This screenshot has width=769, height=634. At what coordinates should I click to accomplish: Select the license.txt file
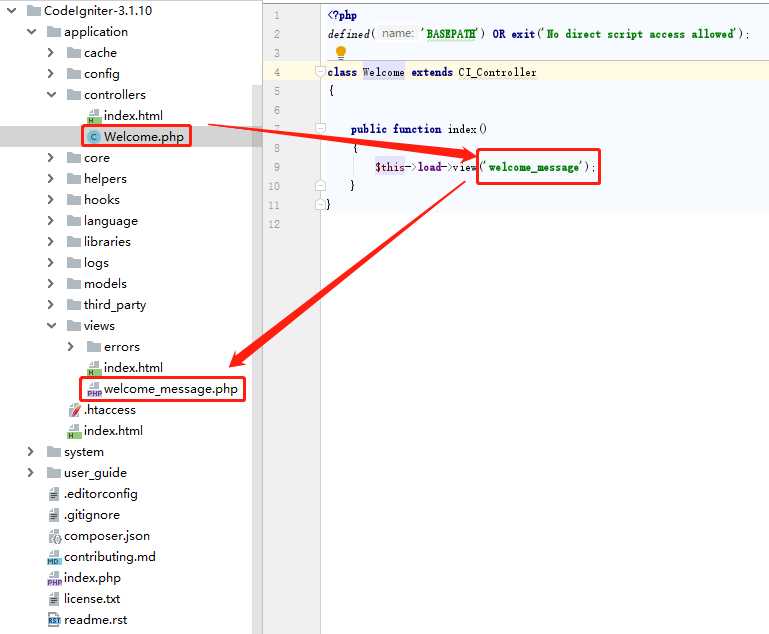click(x=92, y=599)
